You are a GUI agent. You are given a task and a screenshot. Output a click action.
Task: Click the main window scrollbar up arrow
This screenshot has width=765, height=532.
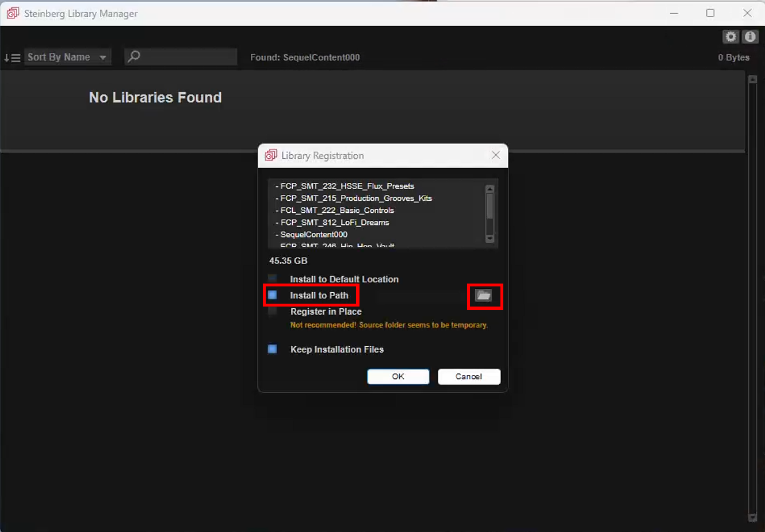pyautogui.click(x=752, y=79)
